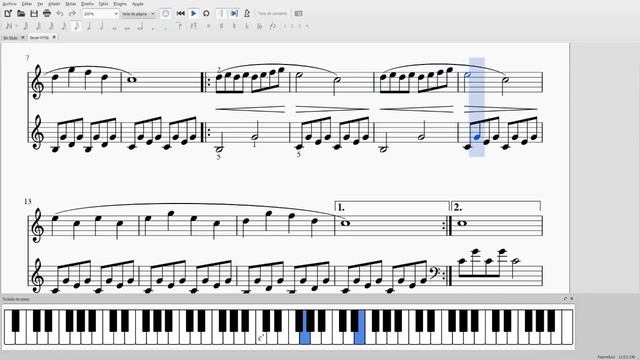Select voice 1
The width and height of the screenshot is (640, 360).
pyautogui.click(x=285, y=26)
